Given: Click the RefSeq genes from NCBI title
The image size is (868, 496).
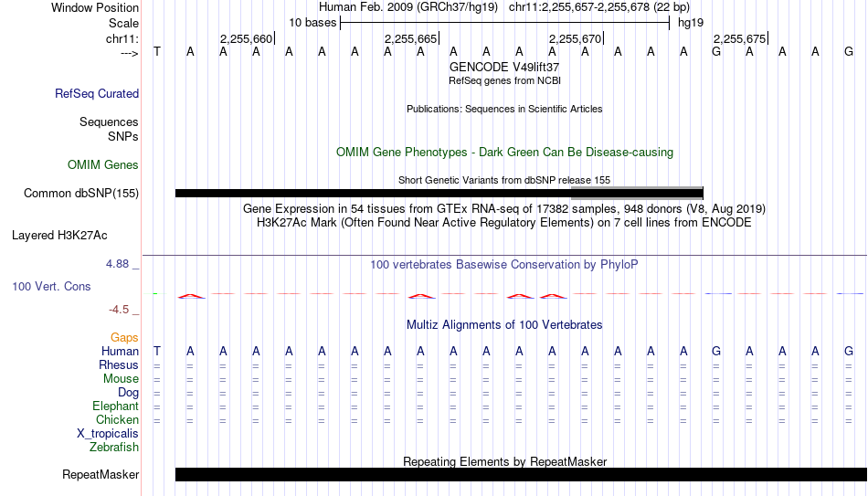Looking at the screenshot, I should [504, 80].
